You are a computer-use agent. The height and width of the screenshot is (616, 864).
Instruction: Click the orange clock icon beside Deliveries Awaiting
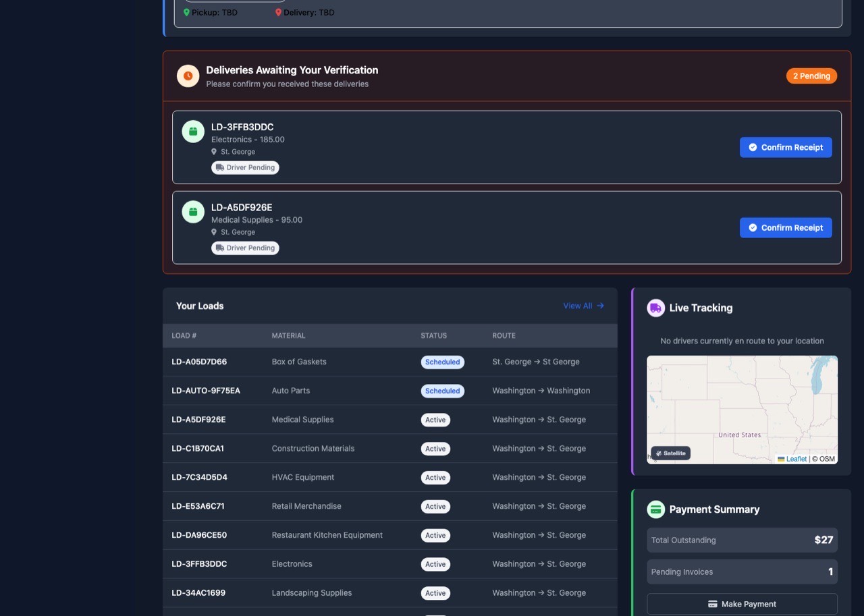(188, 76)
